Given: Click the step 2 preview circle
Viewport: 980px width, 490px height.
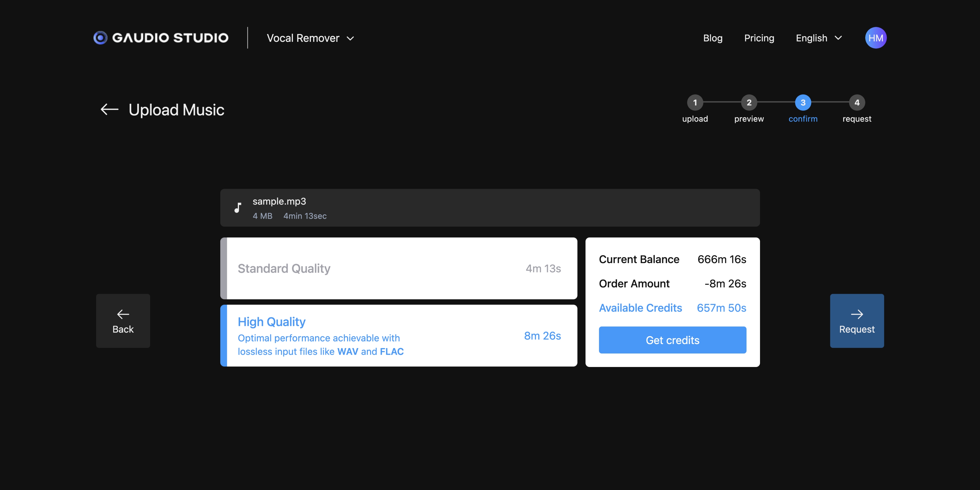Looking at the screenshot, I should click(x=749, y=102).
